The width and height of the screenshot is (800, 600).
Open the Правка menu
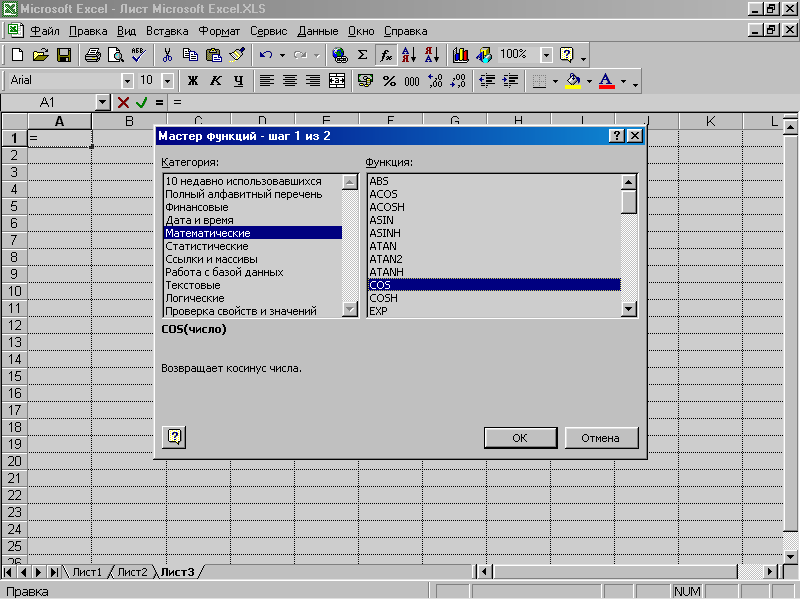88,31
